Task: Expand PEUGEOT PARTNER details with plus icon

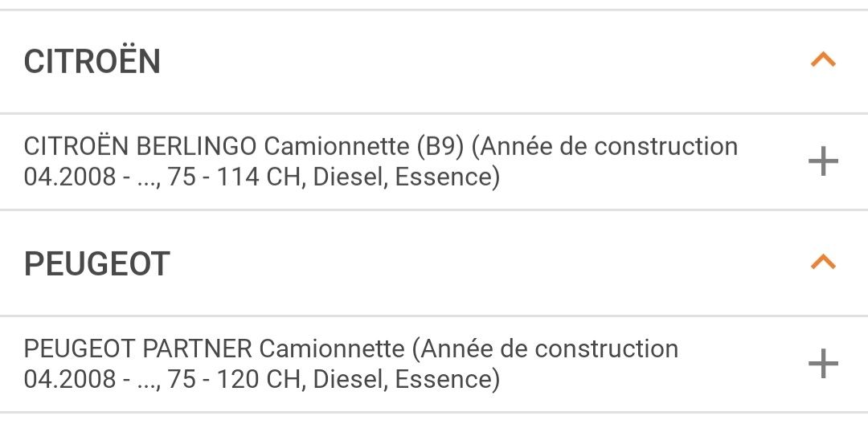Action: (823, 365)
